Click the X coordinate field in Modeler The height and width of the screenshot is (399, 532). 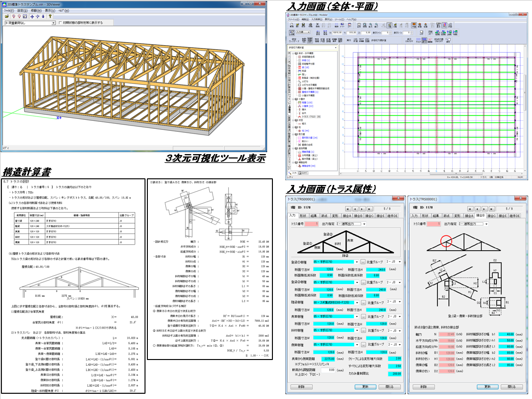(x=337, y=32)
